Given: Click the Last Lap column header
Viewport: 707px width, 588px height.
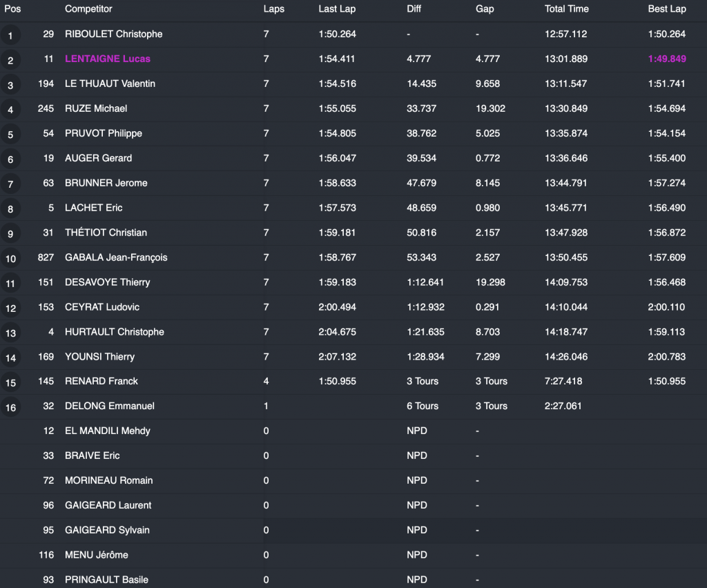Looking at the screenshot, I should pos(337,9).
